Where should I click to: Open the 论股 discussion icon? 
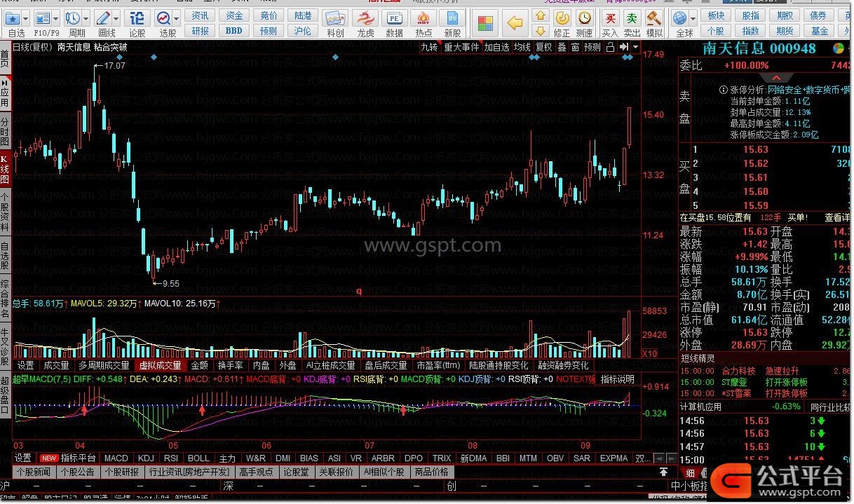[x=137, y=18]
